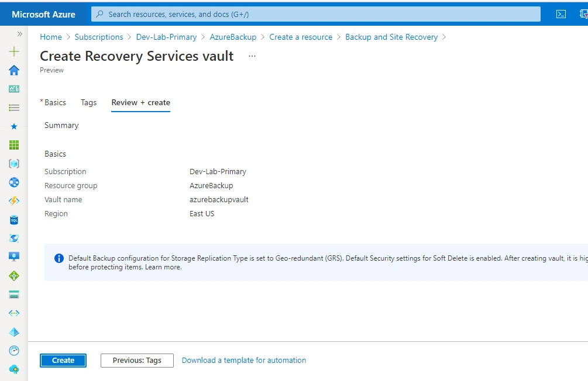Switch to the Tags tab

pos(88,102)
